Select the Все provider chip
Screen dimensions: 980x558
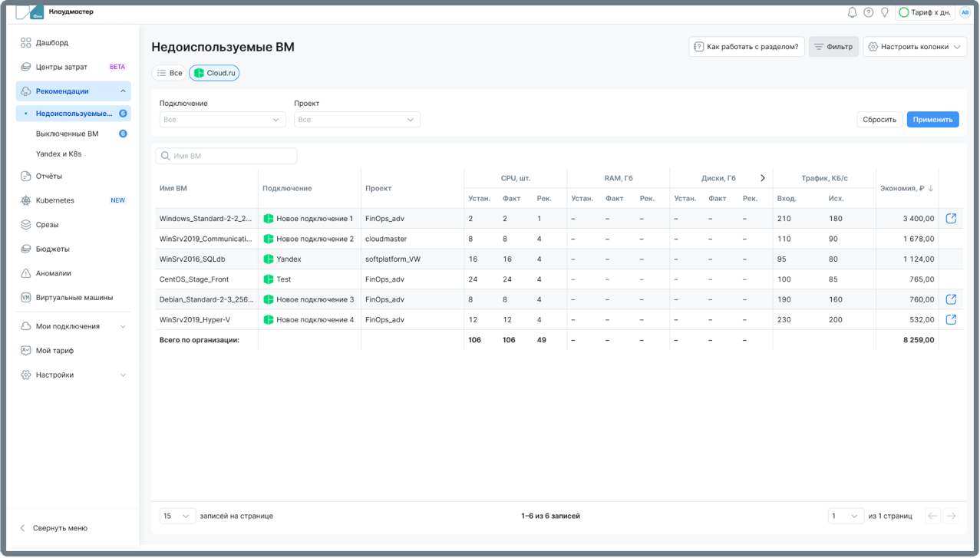click(170, 73)
